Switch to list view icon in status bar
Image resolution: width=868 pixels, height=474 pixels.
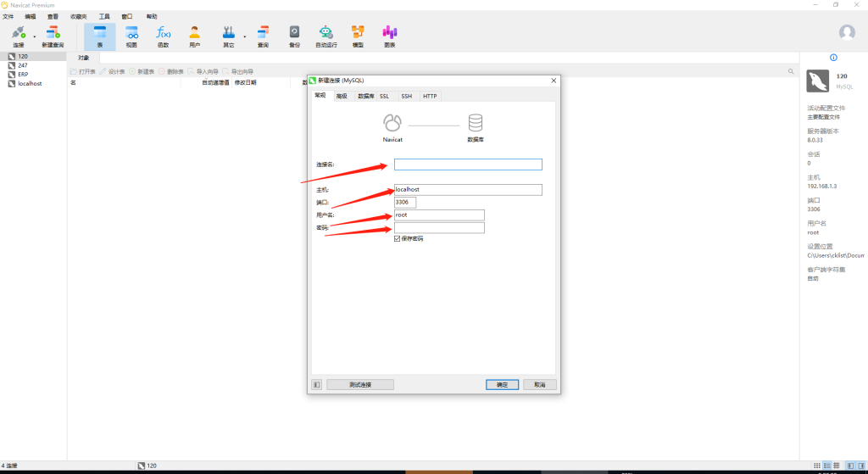[827, 466]
